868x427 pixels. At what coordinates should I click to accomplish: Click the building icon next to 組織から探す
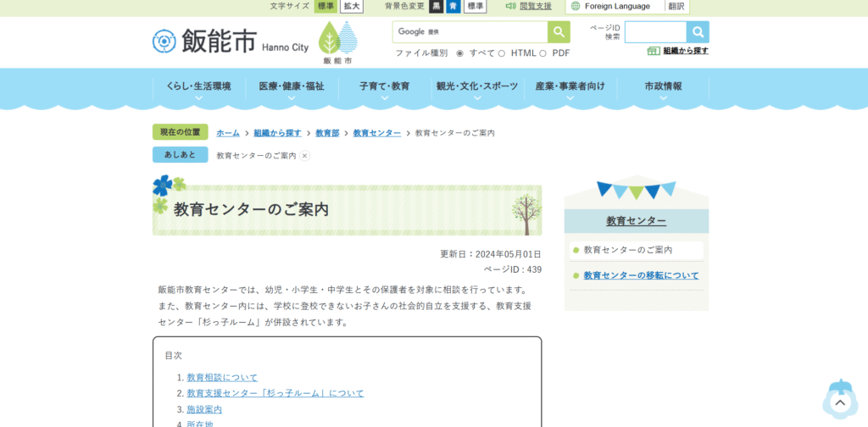coord(653,51)
